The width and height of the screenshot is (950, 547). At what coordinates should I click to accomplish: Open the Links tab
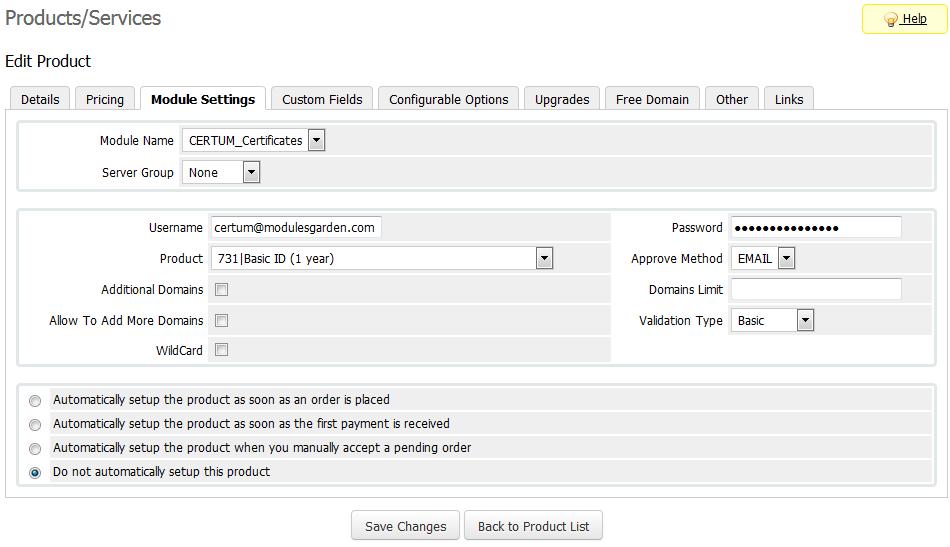coord(789,99)
